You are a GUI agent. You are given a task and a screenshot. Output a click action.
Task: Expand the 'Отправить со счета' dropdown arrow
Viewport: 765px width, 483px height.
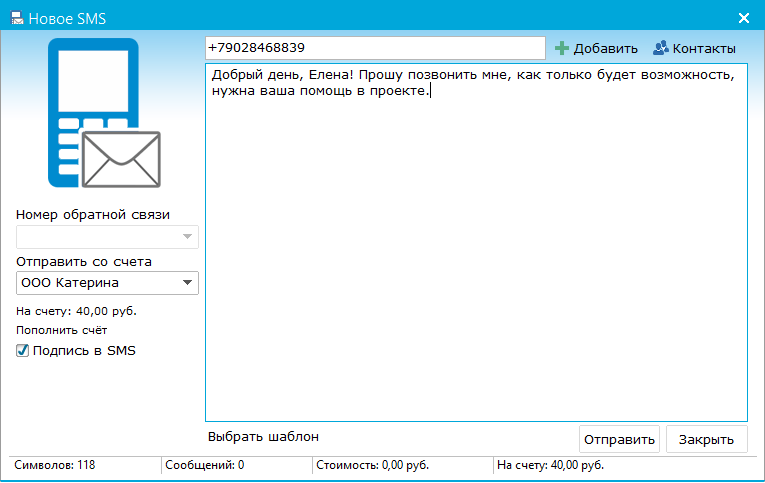[187, 283]
